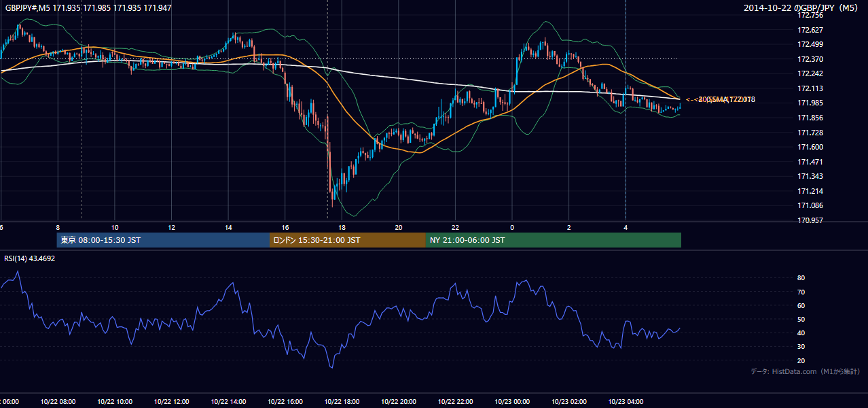Select the London 15:30-21:00 JST session bar
This screenshot has height=408, width=868.
click(x=348, y=240)
